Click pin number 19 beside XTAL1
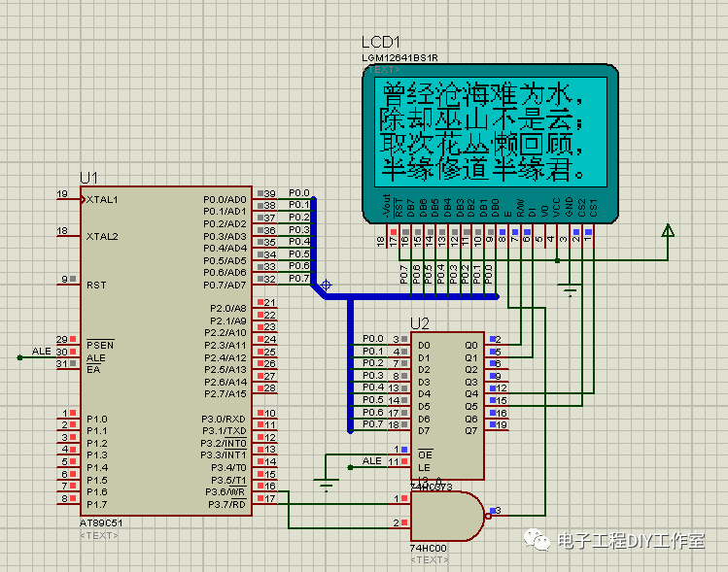Image resolution: width=728 pixels, height=572 pixels. point(62,194)
